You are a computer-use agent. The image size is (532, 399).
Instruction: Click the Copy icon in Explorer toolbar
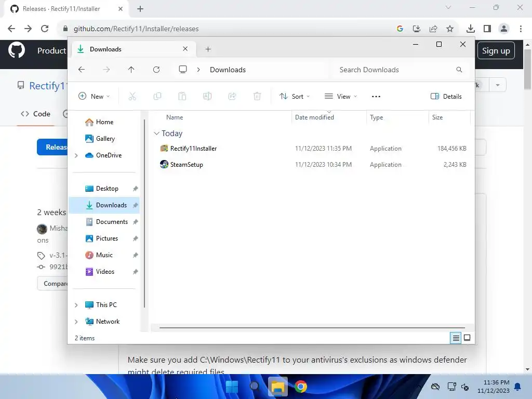pyautogui.click(x=157, y=96)
